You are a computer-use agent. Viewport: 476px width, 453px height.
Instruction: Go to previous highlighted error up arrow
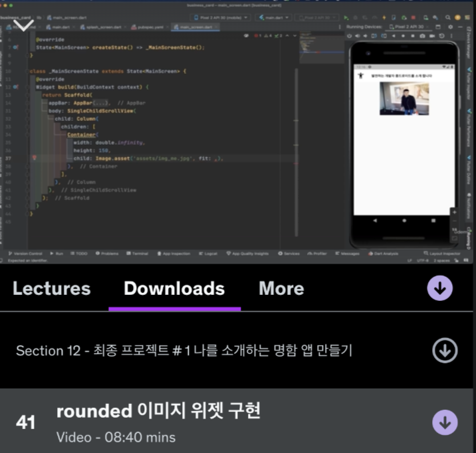point(287,36)
